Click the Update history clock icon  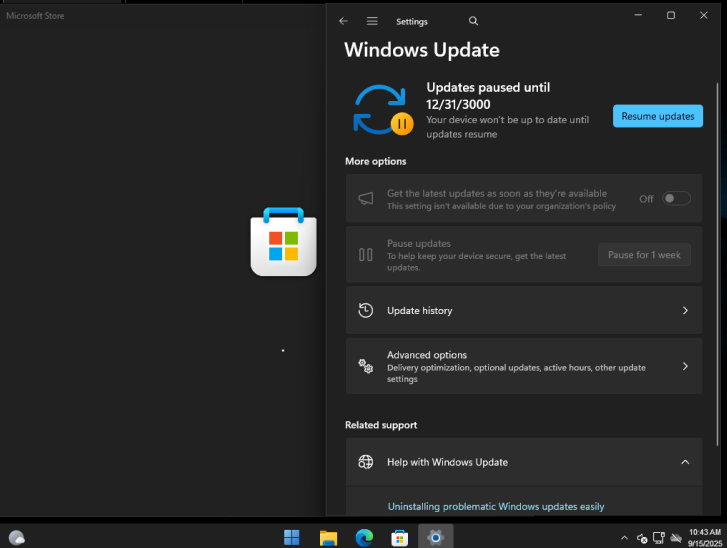pos(365,310)
